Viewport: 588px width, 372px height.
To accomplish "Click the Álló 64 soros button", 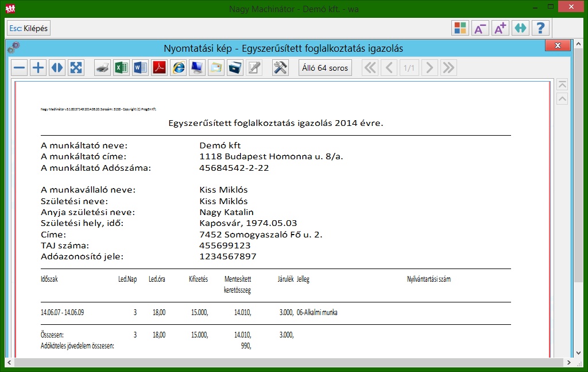I will [x=325, y=68].
